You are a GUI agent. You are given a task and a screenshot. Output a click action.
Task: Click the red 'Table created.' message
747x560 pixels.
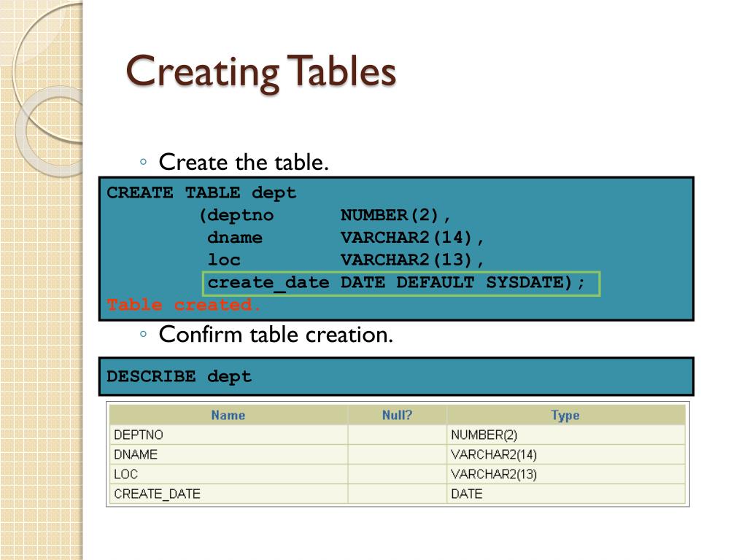pyautogui.click(x=184, y=305)
